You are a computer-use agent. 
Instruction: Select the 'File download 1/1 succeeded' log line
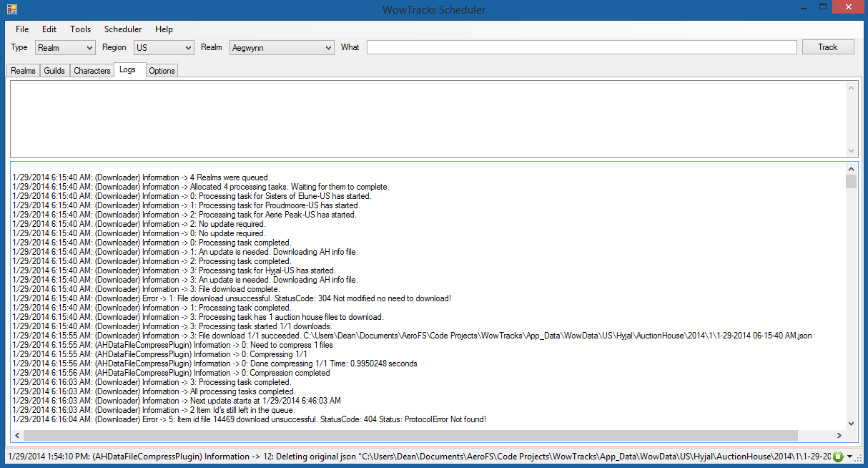coord(413,336)
